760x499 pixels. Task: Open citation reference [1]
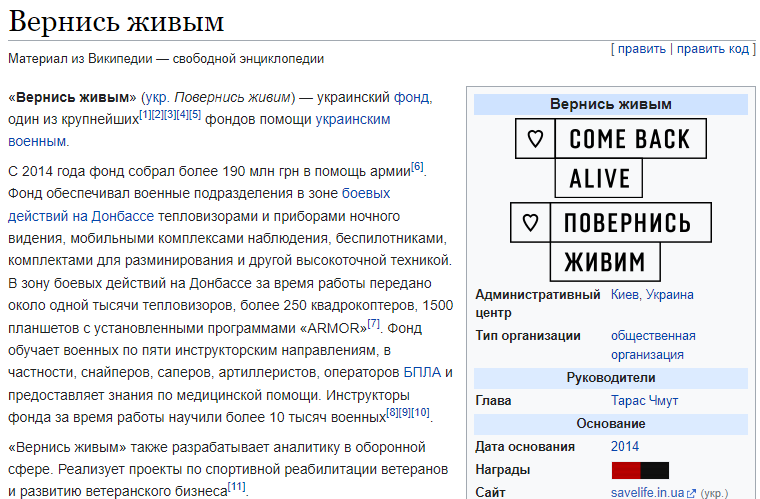pos(145,114)
